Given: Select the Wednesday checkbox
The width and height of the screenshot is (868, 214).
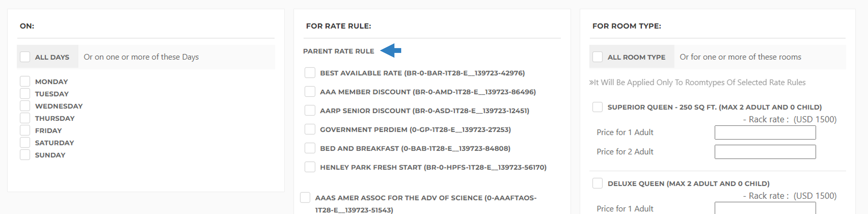Looking at the screenshot, I should (x=25, y=106).
